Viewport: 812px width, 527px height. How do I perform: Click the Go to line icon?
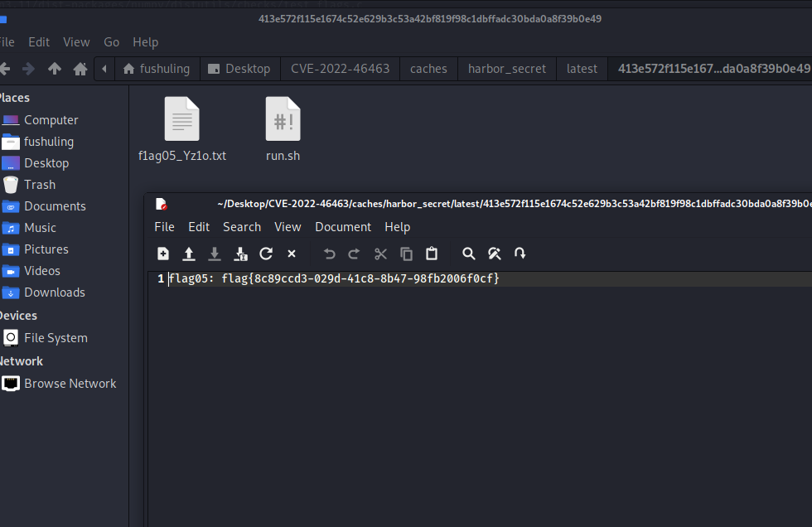coord(520,254)
